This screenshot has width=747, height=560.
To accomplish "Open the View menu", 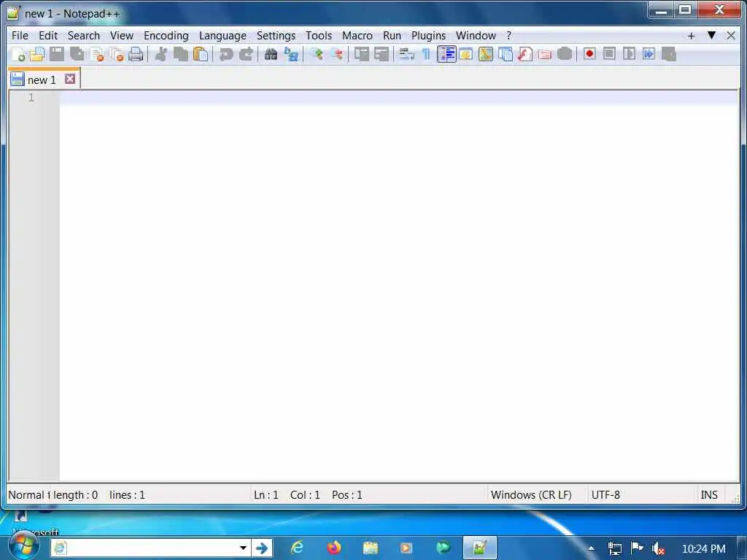I will click(x=122, y=36).
